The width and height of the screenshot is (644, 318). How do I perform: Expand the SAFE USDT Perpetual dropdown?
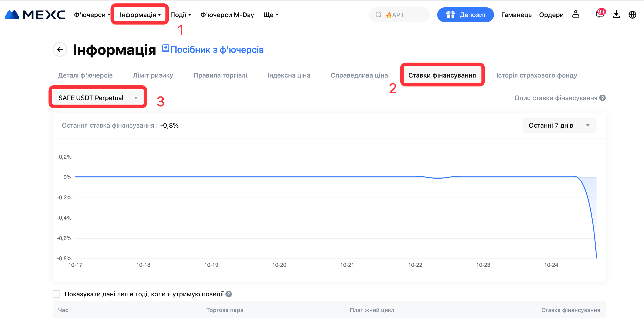click(98, 98)
